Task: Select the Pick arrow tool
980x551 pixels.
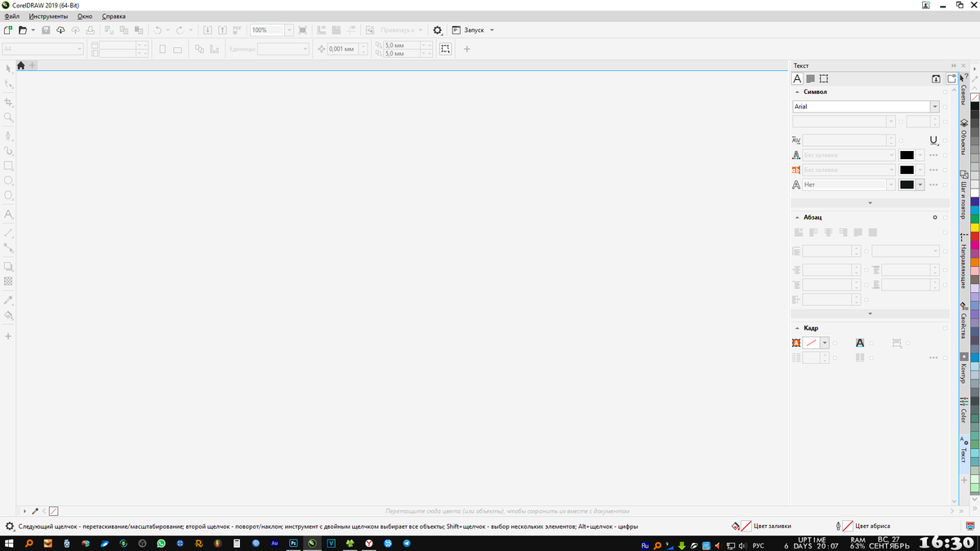Action: coord(8,69)
